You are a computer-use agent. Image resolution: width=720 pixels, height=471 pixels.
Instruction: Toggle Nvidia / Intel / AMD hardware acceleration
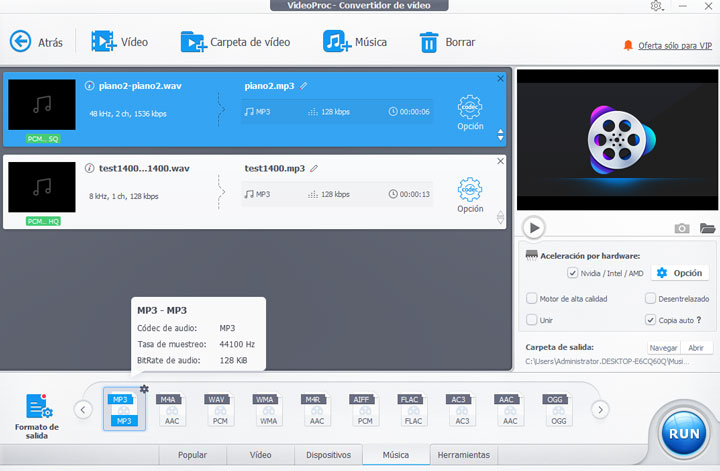pyautogui.click(x=572, y=273)
